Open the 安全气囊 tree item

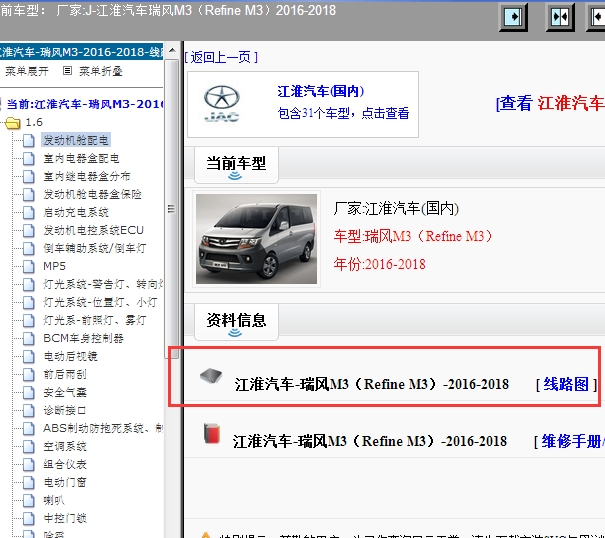[x=65, y=393]
